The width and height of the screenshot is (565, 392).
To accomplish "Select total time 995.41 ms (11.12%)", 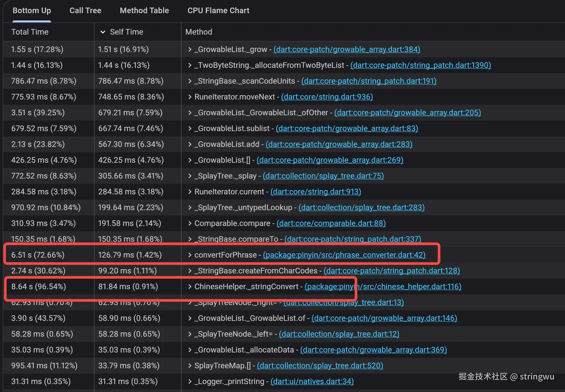I will [x=45, y=366].
